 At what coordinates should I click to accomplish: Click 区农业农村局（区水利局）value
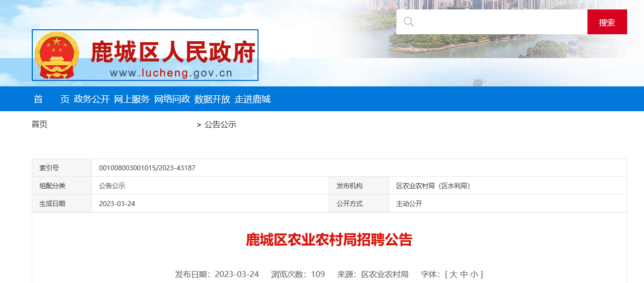pyautogui.click(x=433, y=186)
